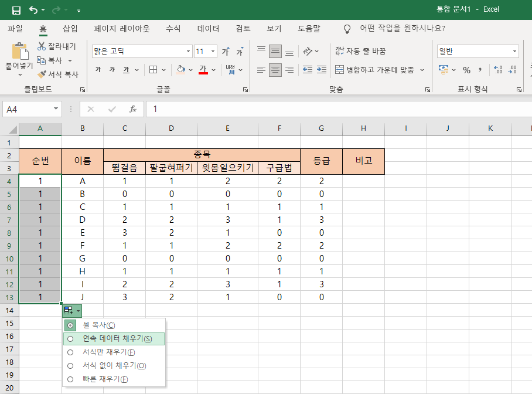
Task: Open the 복사 dropdown arrow
Action: click(70, 61)
